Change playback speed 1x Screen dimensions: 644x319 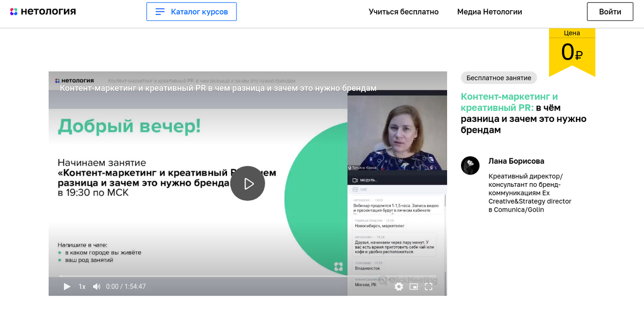(82, 287)
